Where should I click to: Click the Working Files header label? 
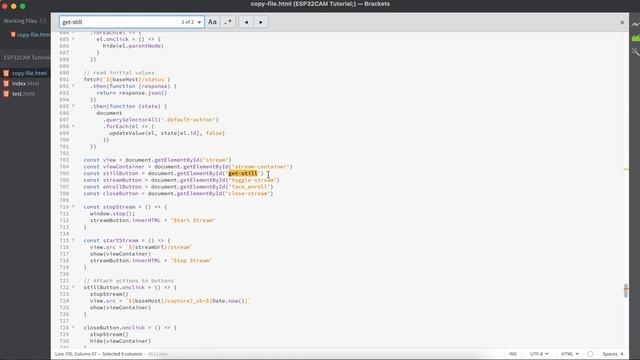[x=20, y=21]
